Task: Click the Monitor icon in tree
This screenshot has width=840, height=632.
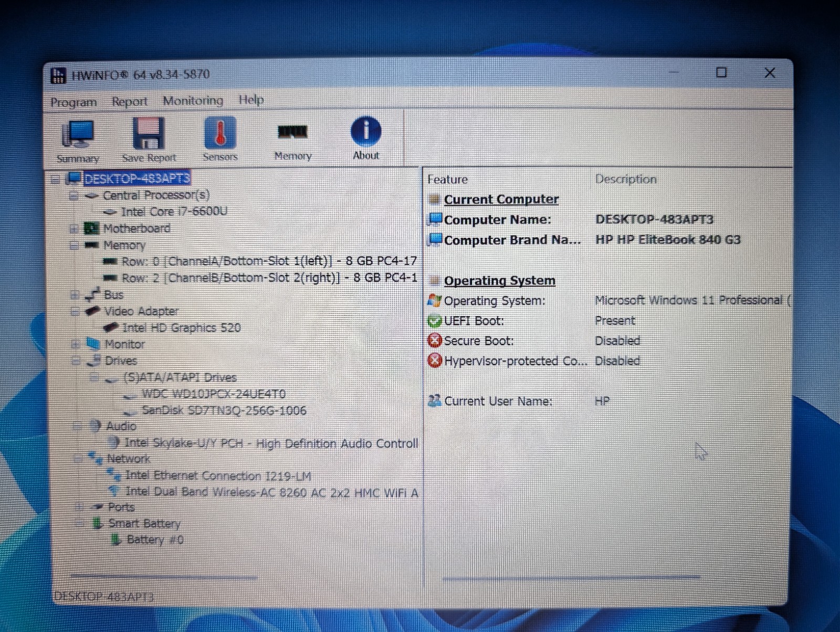Action: coord(93,344)
